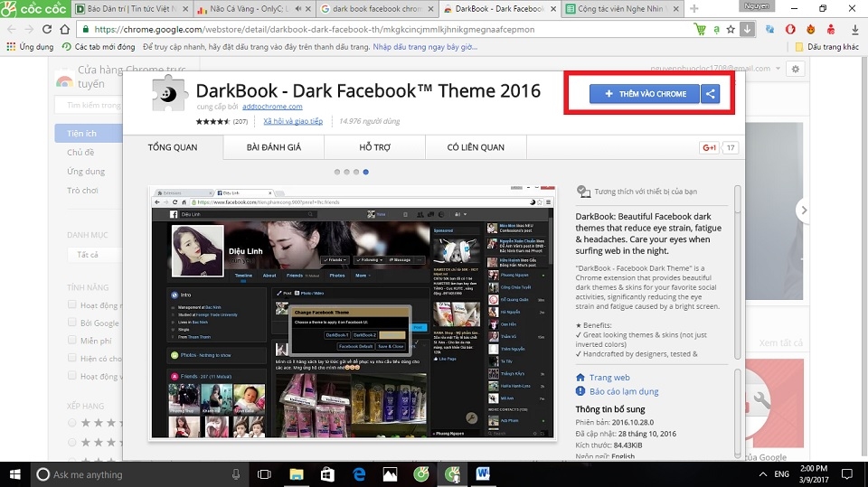Select the third screenshot carousel dot

coord(356,172)
